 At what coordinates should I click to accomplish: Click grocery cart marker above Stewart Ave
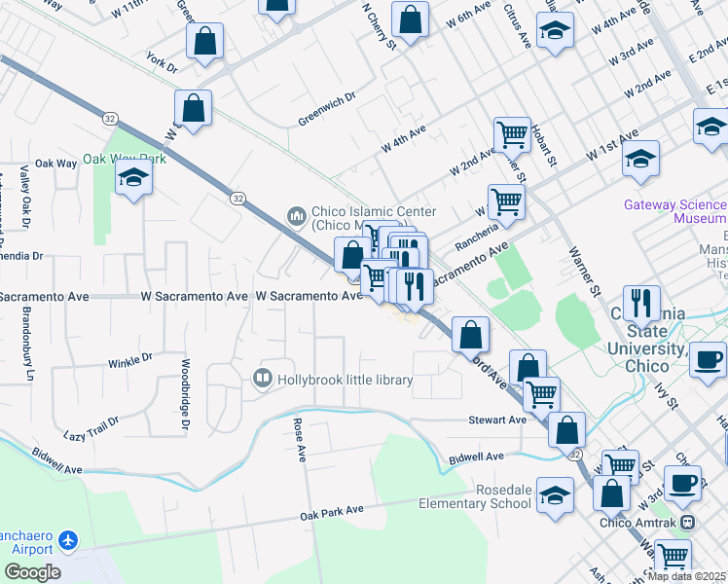(541, 396)
